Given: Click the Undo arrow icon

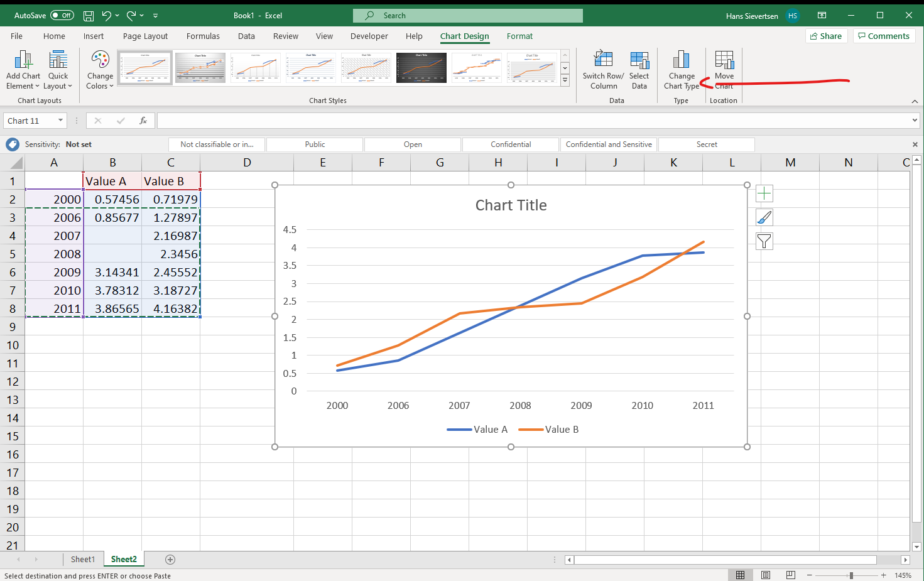Looking at the screenshot, I should 107,15.
